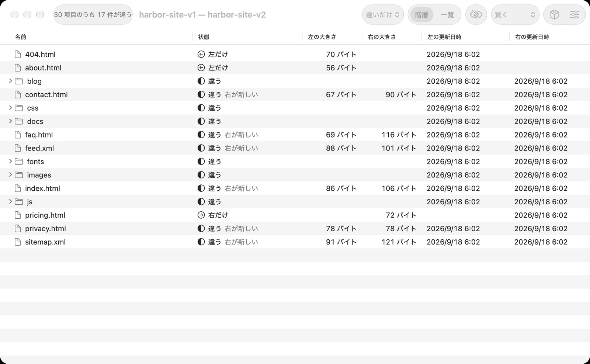Click the differ half-circle icon for sitemap.xml
This screenshot has width=590, height=364.
click(x=201, y=242)
